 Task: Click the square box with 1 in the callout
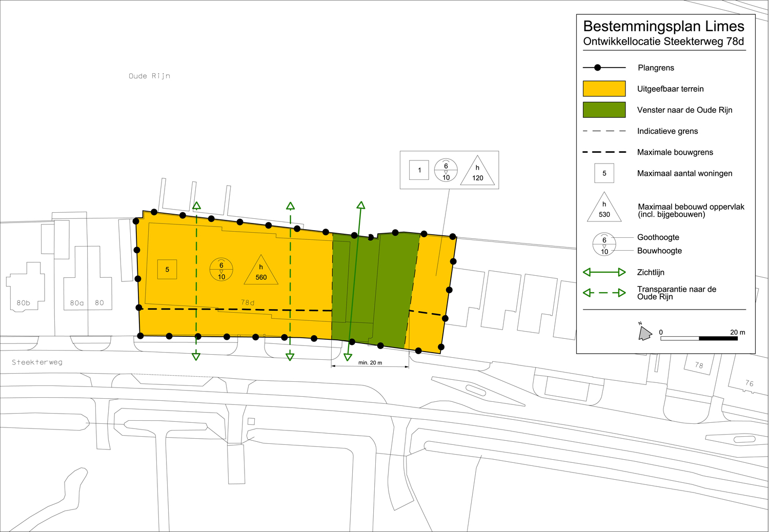tap(419, 170)
